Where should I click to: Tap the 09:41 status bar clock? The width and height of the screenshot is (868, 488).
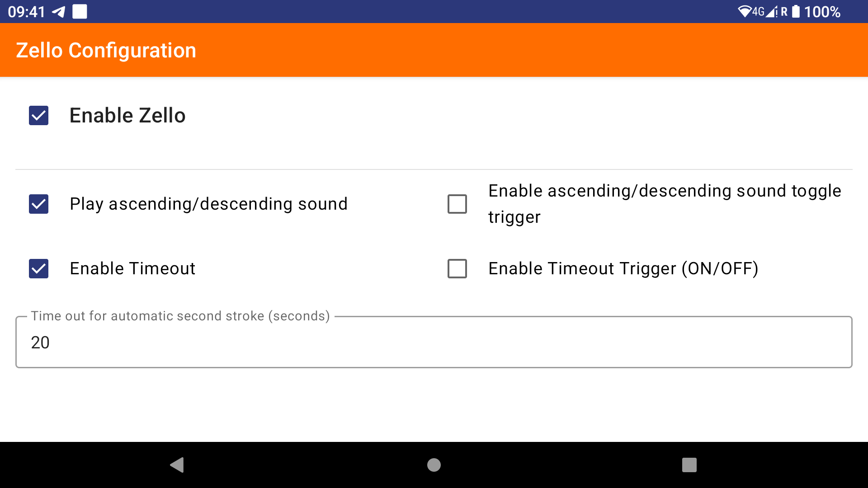(26, 12)
